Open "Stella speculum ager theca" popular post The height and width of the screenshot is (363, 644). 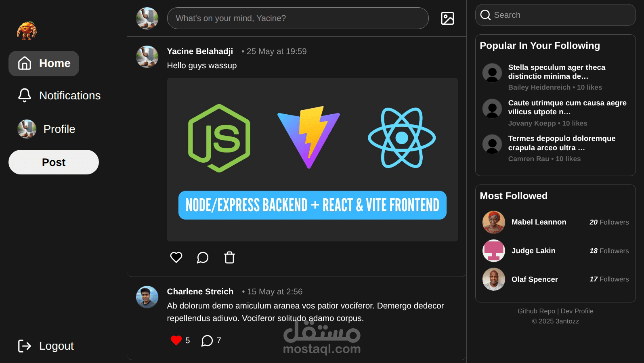557,72
